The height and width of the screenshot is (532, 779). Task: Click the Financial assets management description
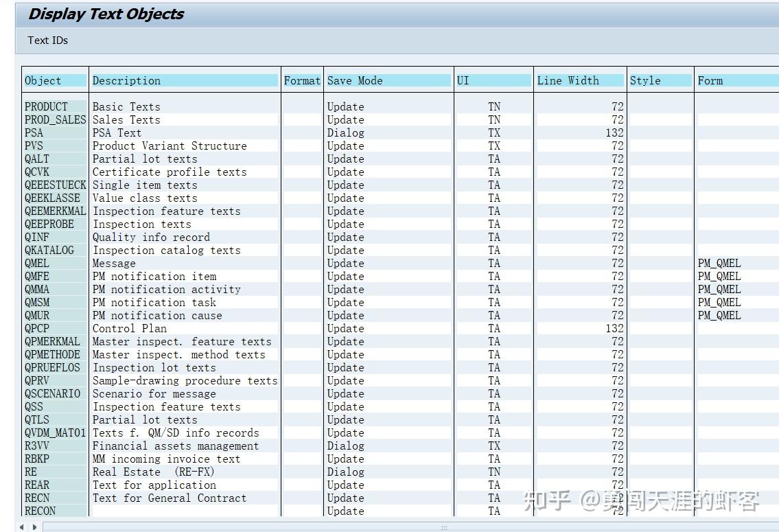[x=176, y=446]
